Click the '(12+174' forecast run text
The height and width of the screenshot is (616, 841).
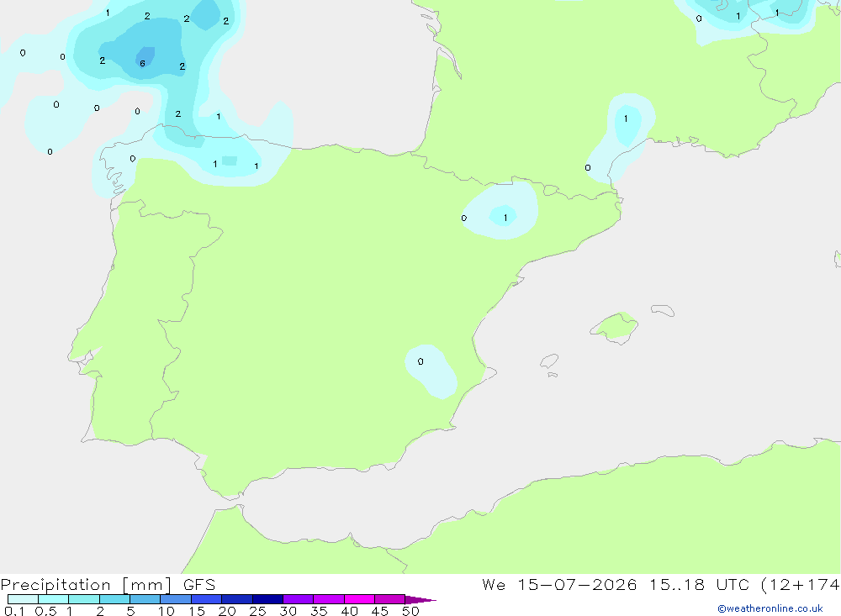tap(801, 584)
